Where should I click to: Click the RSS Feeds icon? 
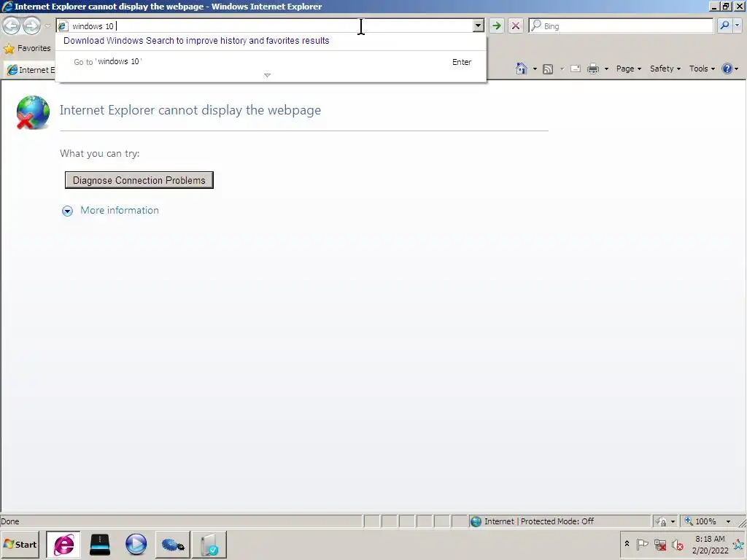tap(548, 69)
